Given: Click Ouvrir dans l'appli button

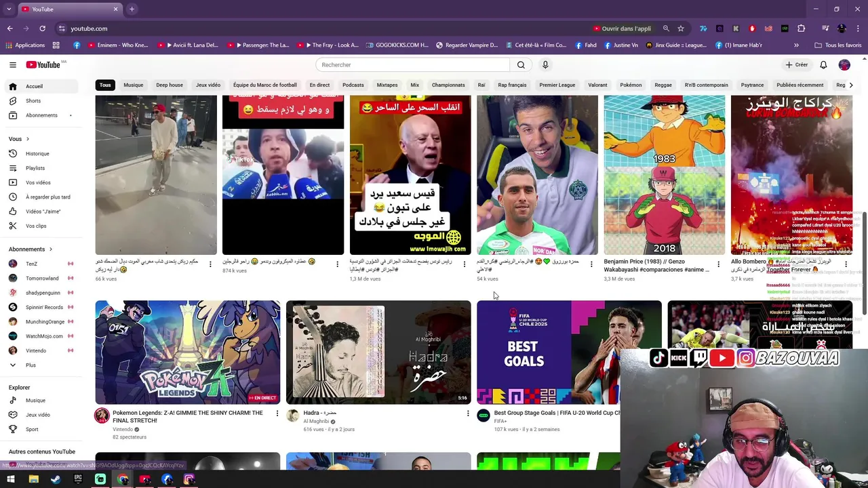Looking at the screenshot, I should tap(622, 28).
